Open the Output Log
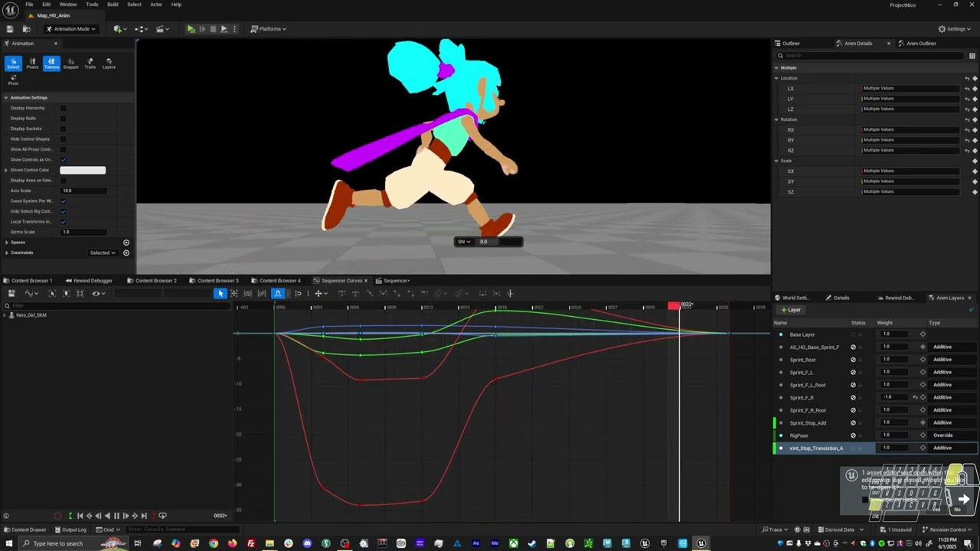 [x=70, y=530]
